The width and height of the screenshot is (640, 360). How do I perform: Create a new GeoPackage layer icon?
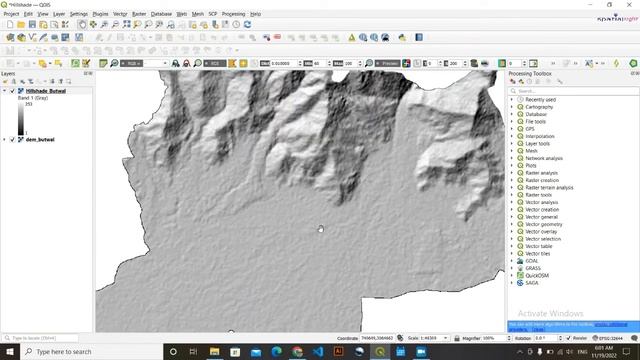(21, 38)
